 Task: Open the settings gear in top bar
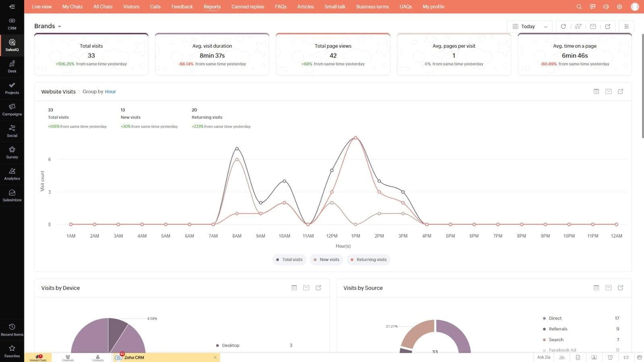pos(619,7)
